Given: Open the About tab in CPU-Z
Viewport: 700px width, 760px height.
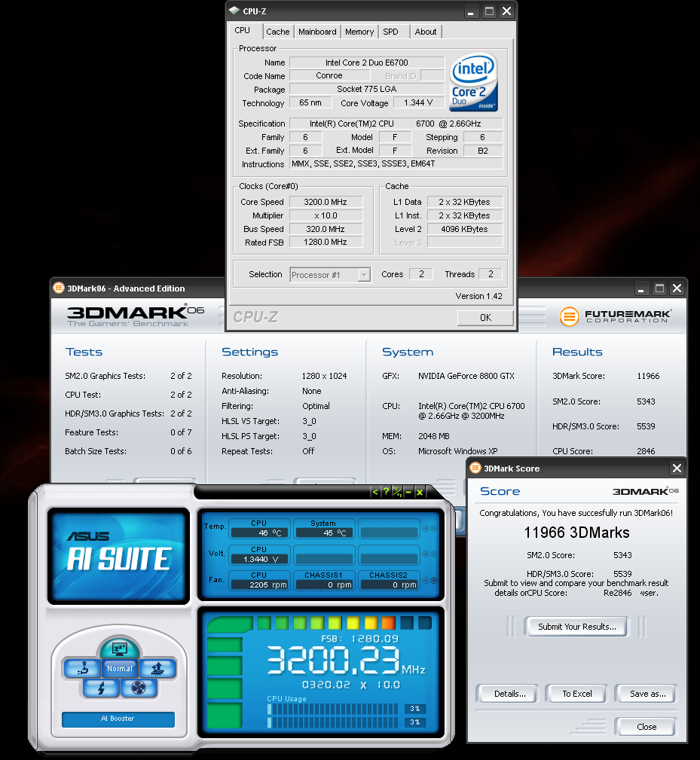Looking at the screenshot, I should (426, 32).
